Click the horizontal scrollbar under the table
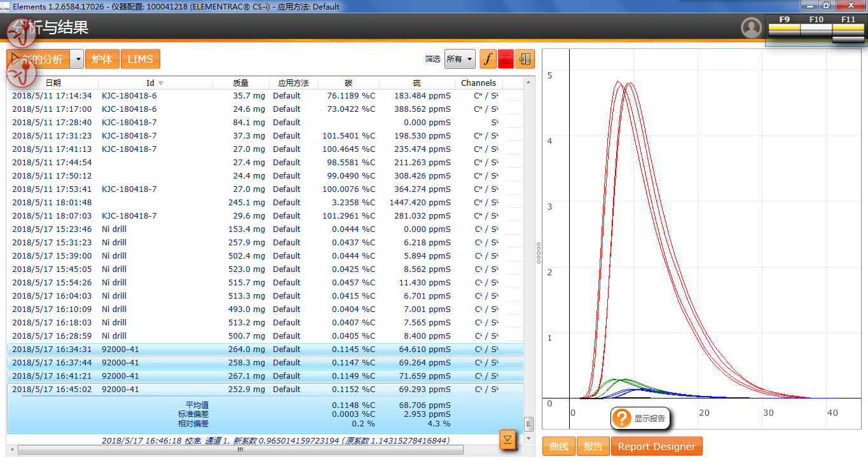Screen dimensions: 868x462 240,449
